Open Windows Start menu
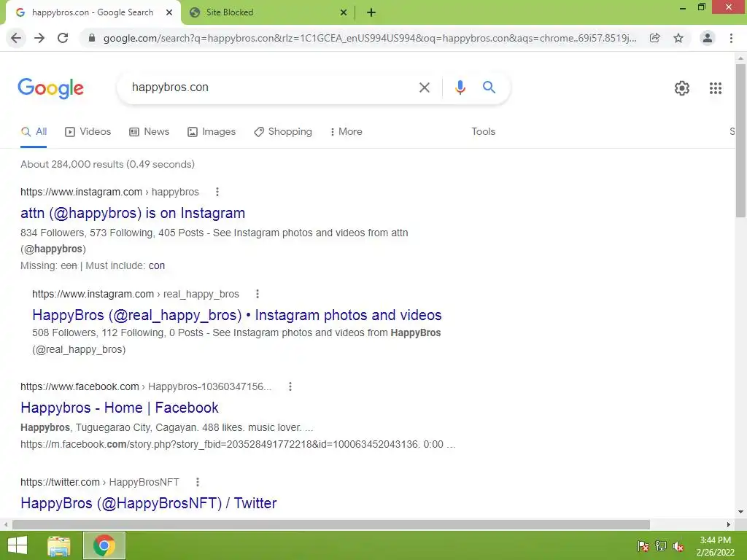This screenshot has width=747, height=560. 18,545
